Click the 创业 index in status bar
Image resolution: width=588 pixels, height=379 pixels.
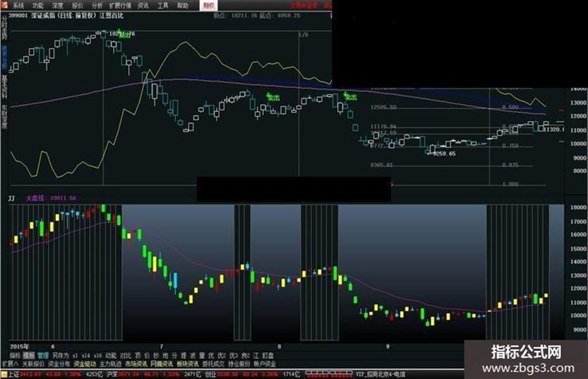pyautogui.click(x=210, y=374)
